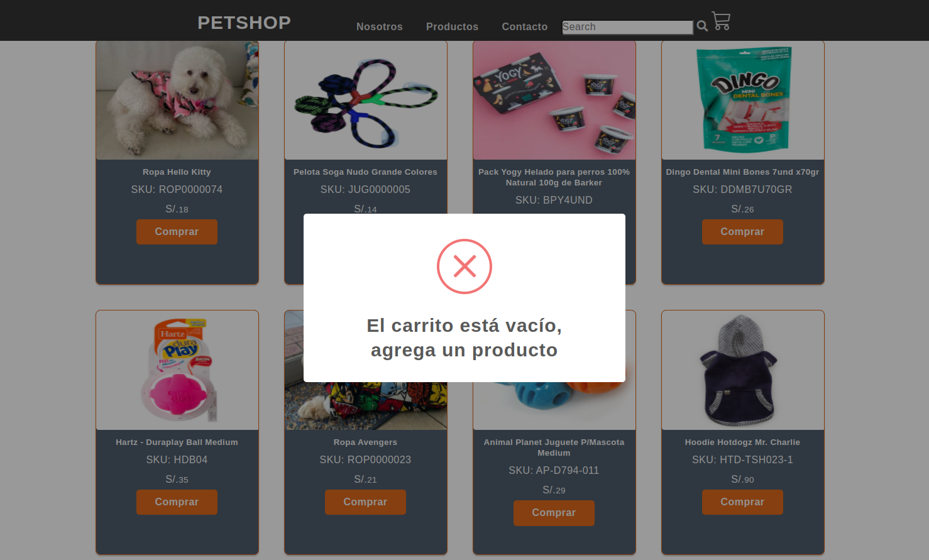929x560 pixels.
Task: Click the magnifying glass search icon
Action: pos(702,26)
